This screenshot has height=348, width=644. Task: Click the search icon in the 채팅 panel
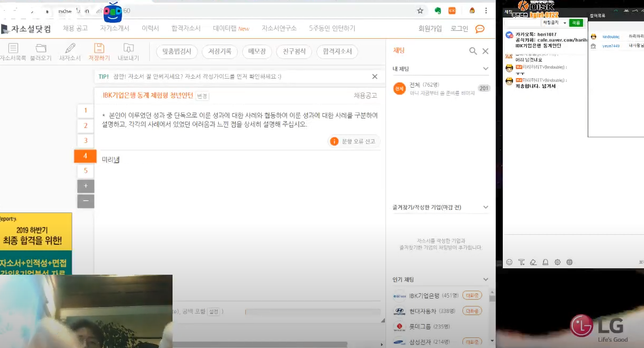click(x=473, y=51)
